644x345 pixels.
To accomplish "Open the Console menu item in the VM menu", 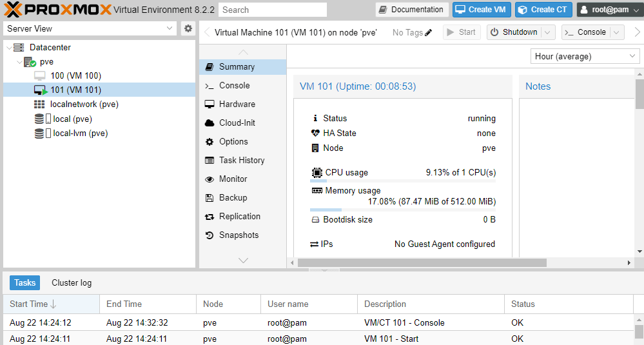I will [243, 85].
